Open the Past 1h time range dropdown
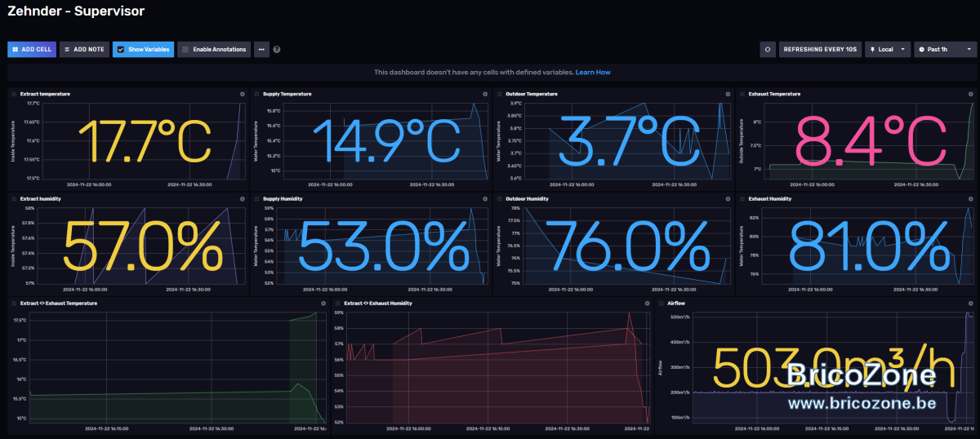Image resolution: width=980 pixels, height=439 pixels. point(946,49)
